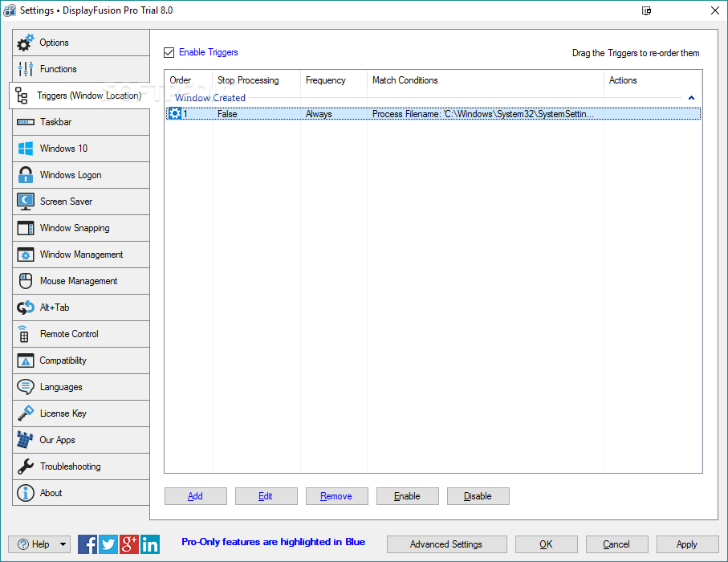Image resolution: width=728 pixels, height=562 pixels.
Task: Click the Mouse Management mouse icon
Action: (x=26, y=281)
